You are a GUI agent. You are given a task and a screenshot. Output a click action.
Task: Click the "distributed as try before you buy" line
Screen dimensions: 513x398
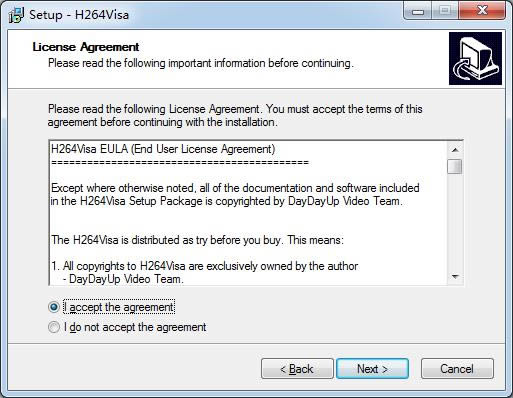(x=197, y=240)
